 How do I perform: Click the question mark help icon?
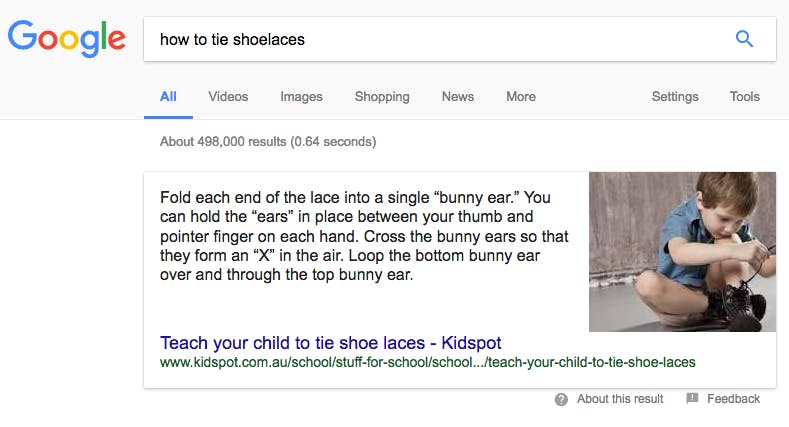(562, 399)
